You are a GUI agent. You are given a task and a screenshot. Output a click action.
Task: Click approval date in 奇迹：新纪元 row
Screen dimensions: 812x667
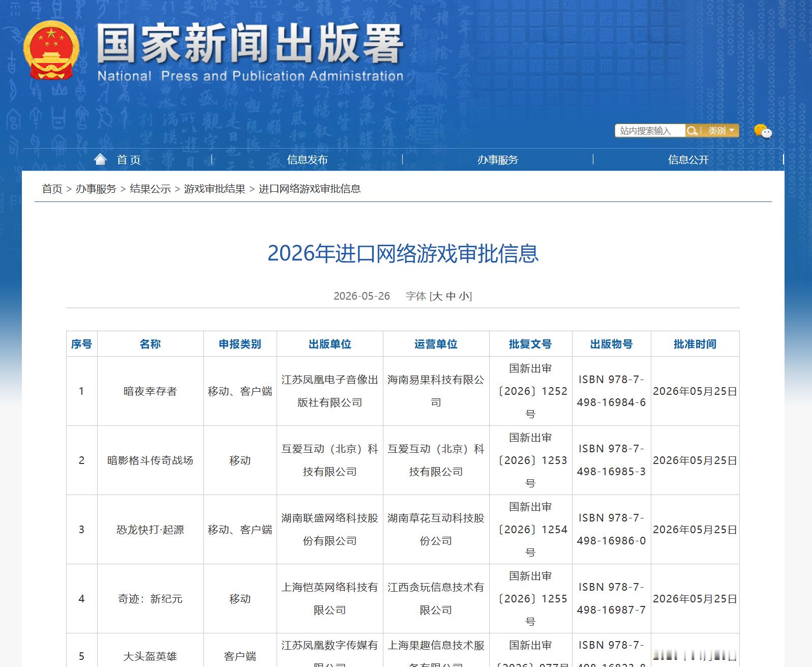coord(695,599)
